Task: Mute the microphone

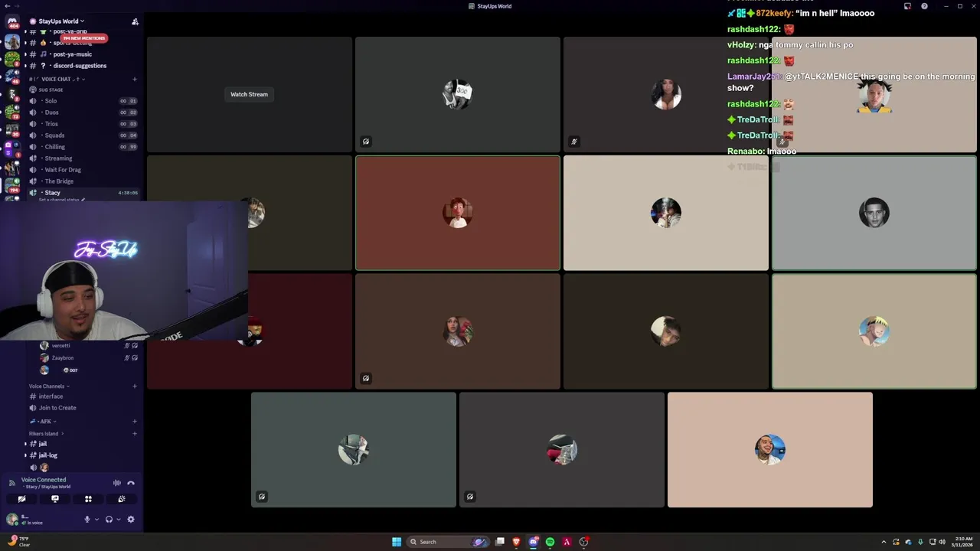Action: (87, 520)
